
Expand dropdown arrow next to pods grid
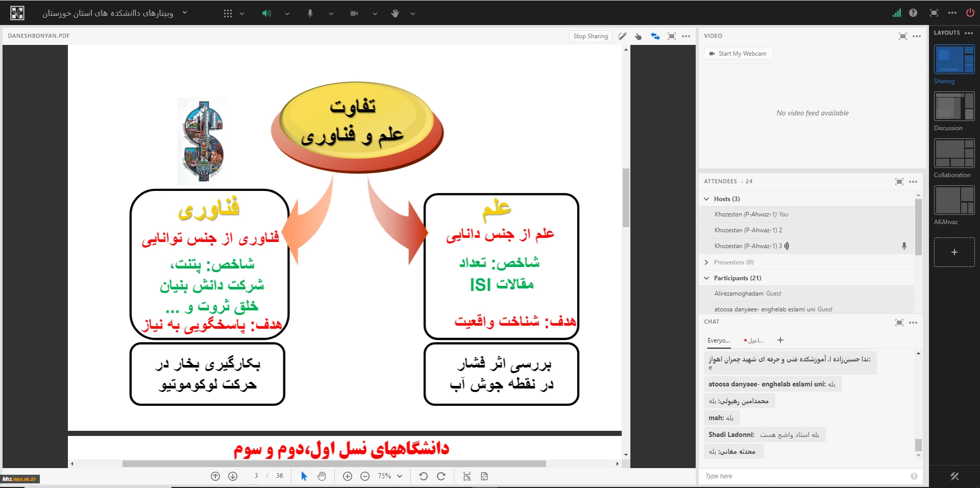click(242, 14)
